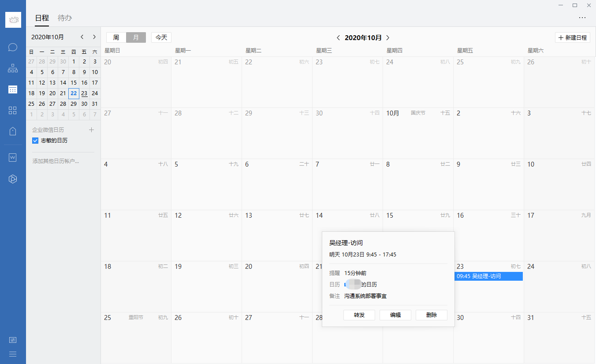Click the 2020年10月 label in mini calendar
Viewport: 596px width, 364px height.
pos(48,37)
